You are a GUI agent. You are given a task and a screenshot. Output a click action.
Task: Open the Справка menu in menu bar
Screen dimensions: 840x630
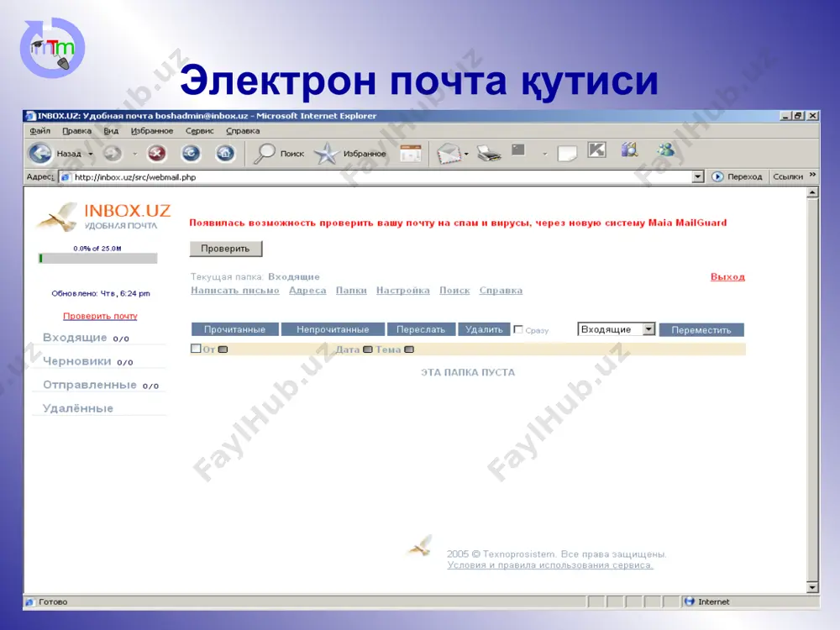(243, 131)
